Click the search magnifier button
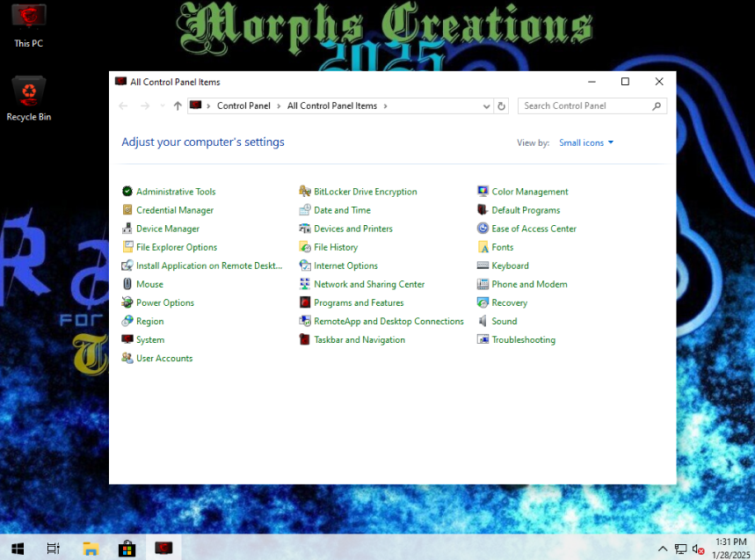This screenshot has width=755, height=560. [657, 105]
